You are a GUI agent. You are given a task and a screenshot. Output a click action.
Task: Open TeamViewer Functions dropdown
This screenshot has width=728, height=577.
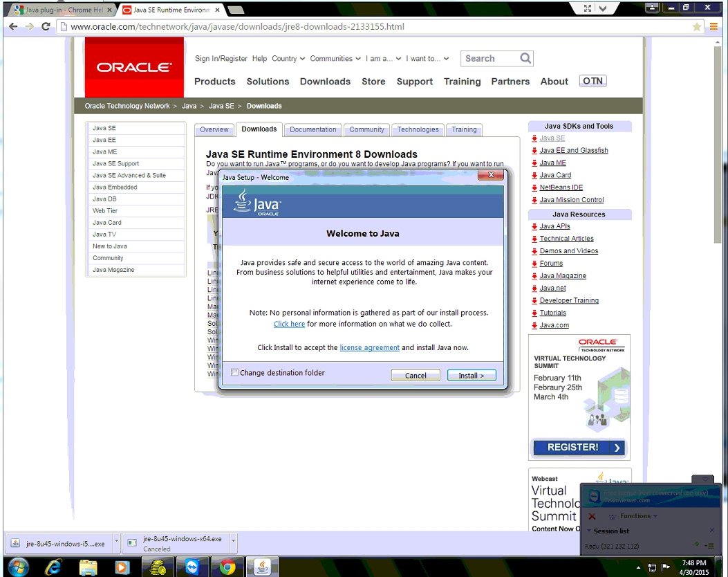(x=639, y=515)
